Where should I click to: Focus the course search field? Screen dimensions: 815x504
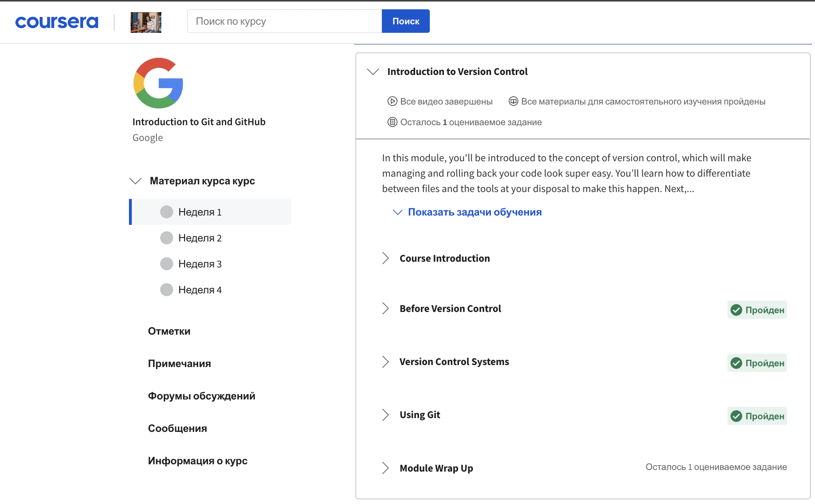285,21
